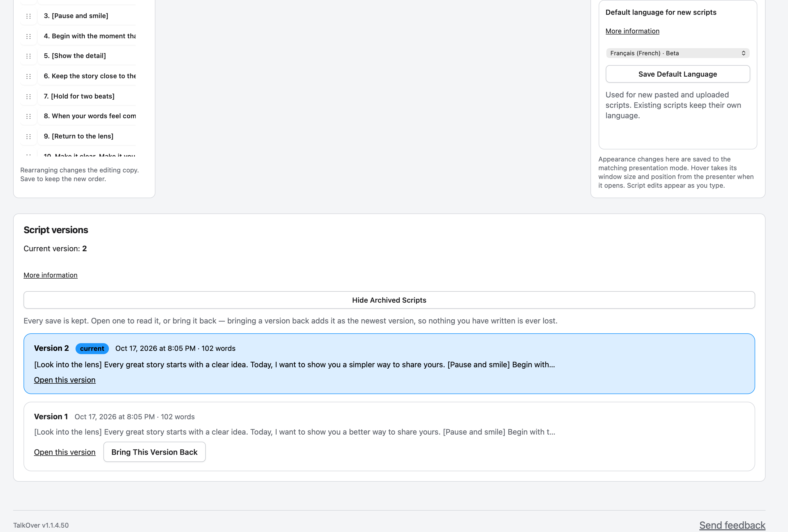Click the Version 1 script preview text
The height and width of the screenshot is (532, 788).
[x=295, y=432]
